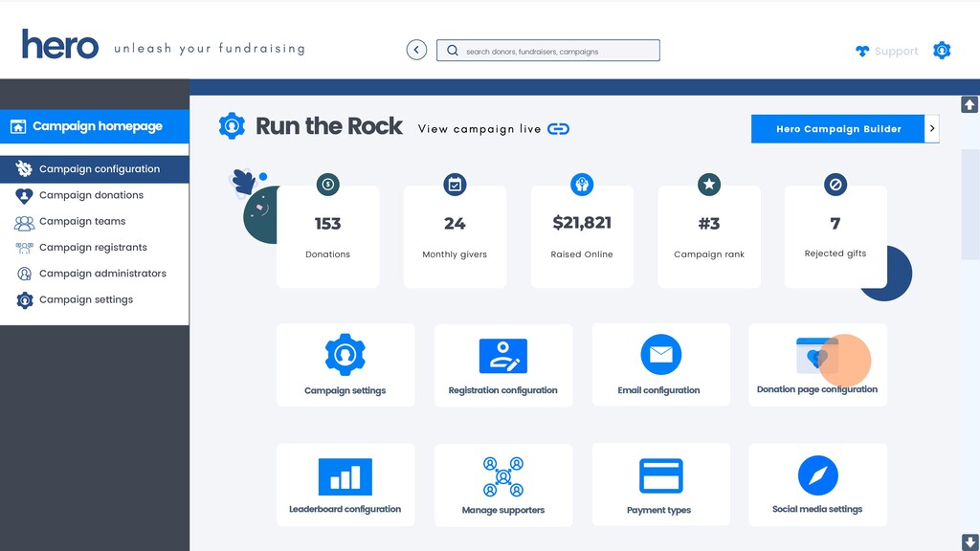The height and width of the screenshot is (551, 980).
Task: Open the Hero Campaign Builder
Action: (x=837, y=129)
